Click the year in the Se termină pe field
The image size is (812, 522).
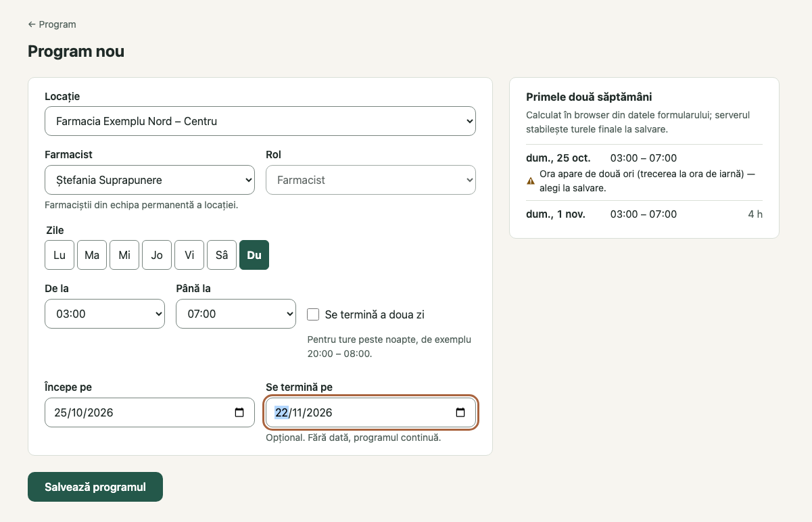(320, 412)
